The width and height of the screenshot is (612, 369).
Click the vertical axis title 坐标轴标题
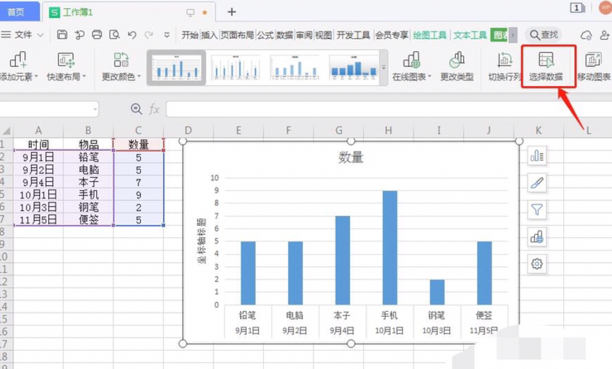[201, 241]
